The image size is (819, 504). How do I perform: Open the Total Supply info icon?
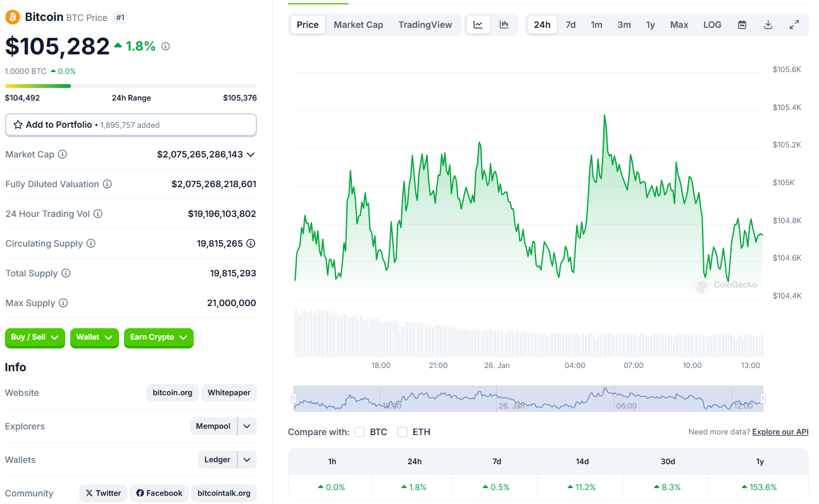pyautogui.click(x=66, y=273)
